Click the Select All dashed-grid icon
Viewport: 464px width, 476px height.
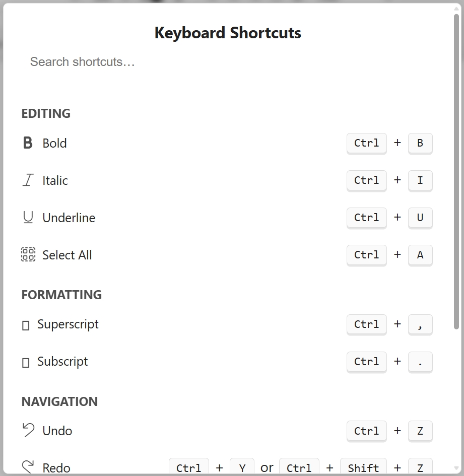pyautogui.click(x=28, y=255)
